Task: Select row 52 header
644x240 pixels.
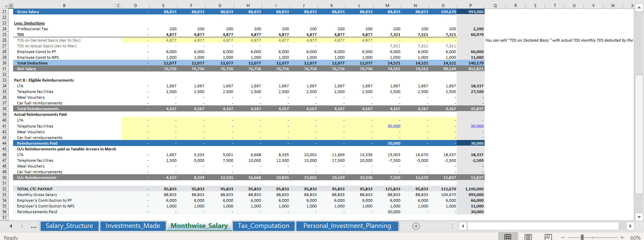Action: tap(4, 189)
